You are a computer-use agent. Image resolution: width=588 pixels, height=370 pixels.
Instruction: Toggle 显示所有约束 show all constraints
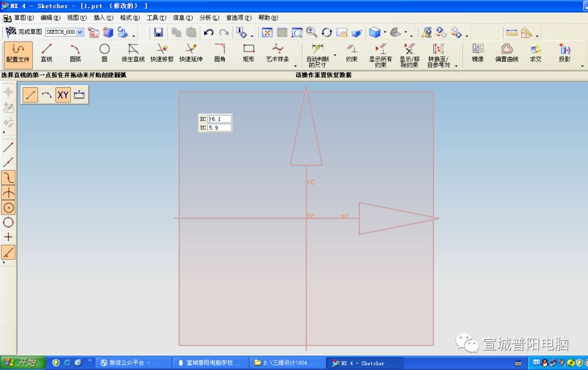pos(379,54)
